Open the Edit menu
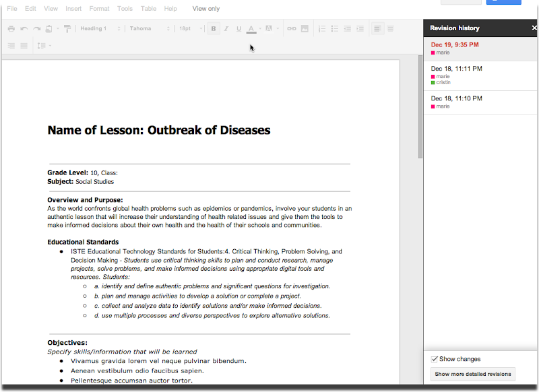 pos(30,9)
